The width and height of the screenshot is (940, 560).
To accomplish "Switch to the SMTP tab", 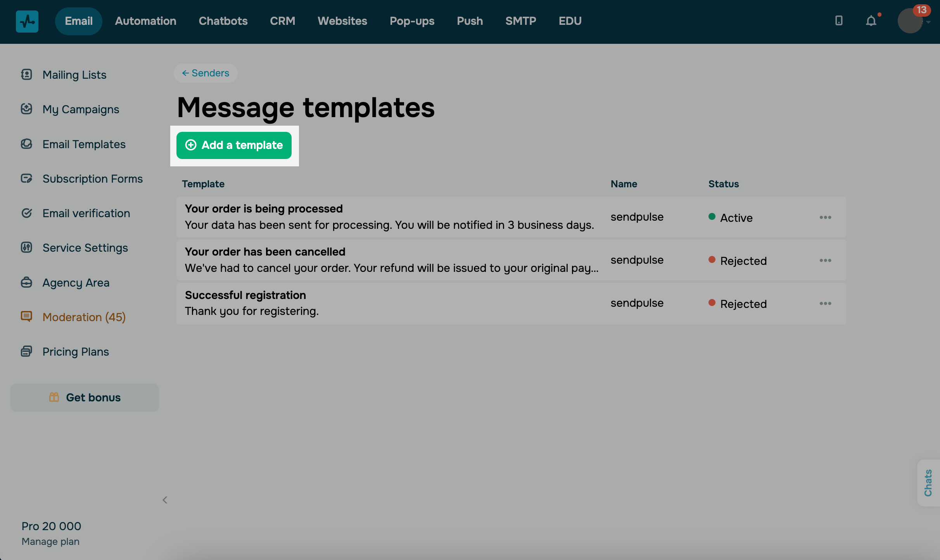I will [x=520, y=21].
